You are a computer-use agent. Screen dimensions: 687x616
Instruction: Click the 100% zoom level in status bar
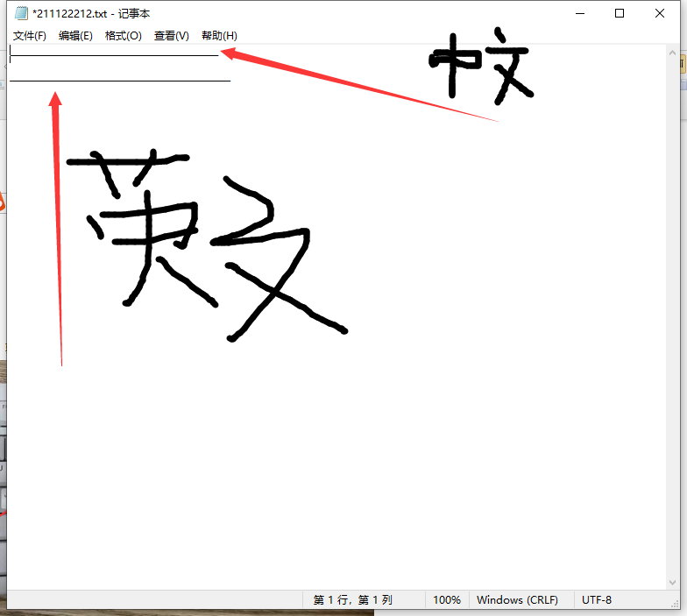(x=447, y=600)
